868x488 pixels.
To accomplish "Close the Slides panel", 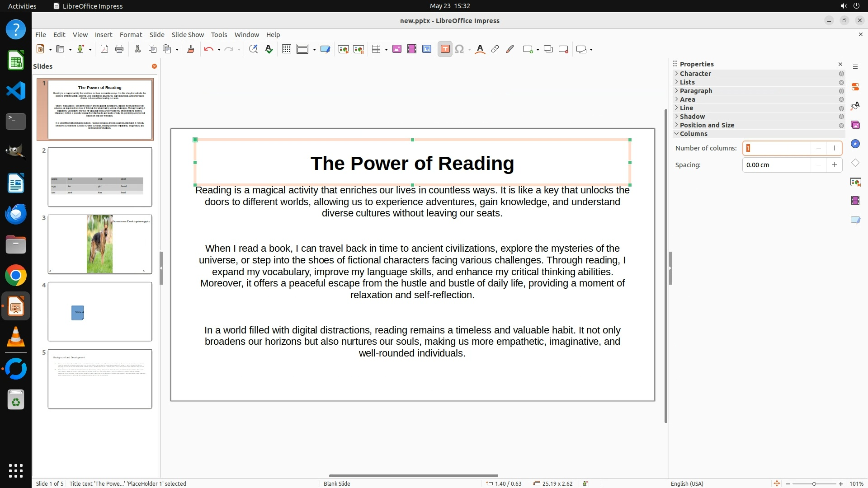I will (154, 66).
